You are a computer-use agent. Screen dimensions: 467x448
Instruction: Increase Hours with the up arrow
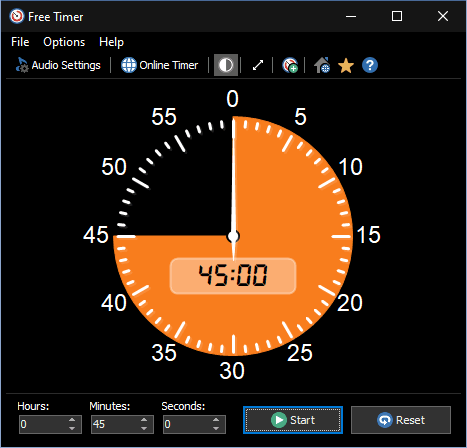[72, 420]
